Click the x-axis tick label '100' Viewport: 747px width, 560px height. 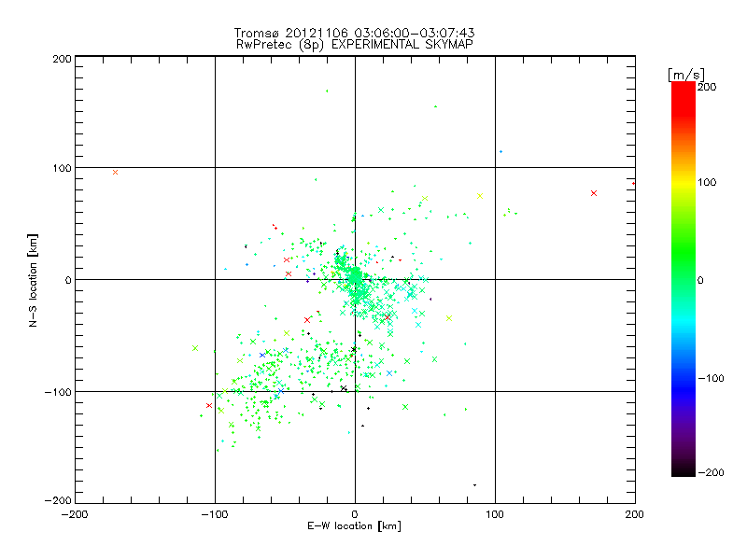495,514
